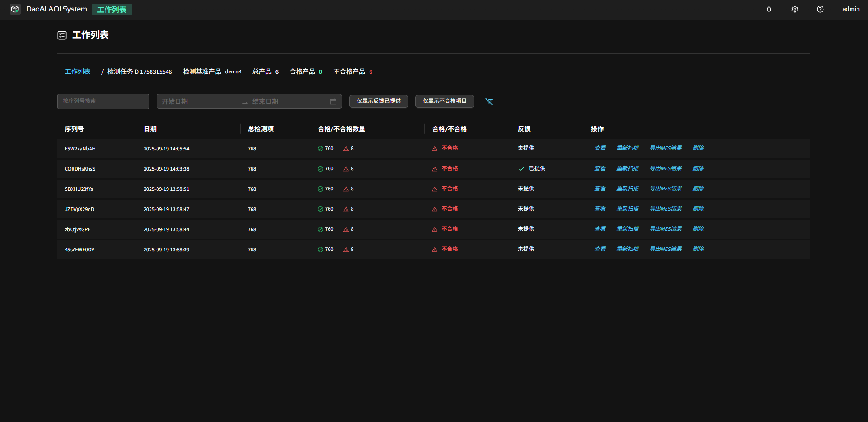Open the notifications bell
This screenshot has width=868, height=422.
tap(769, 9)
